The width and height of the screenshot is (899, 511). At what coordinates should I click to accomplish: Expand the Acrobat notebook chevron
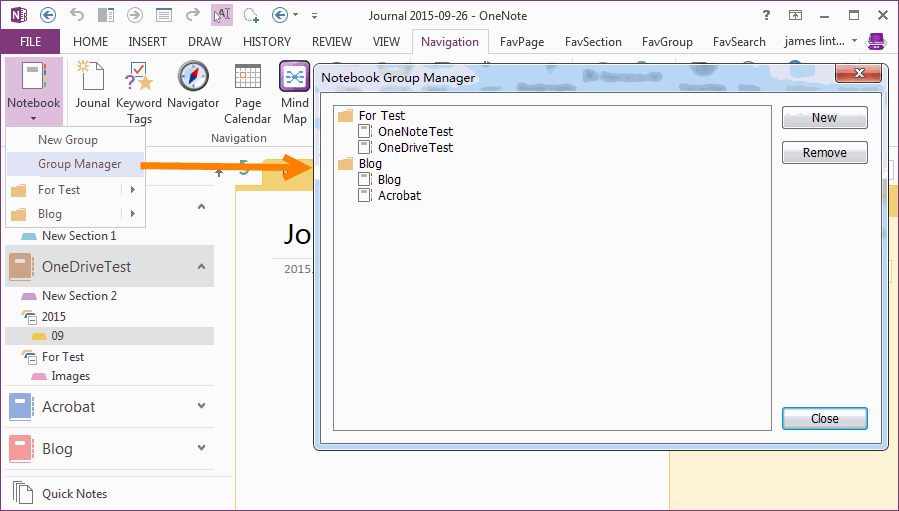point(201,406)
